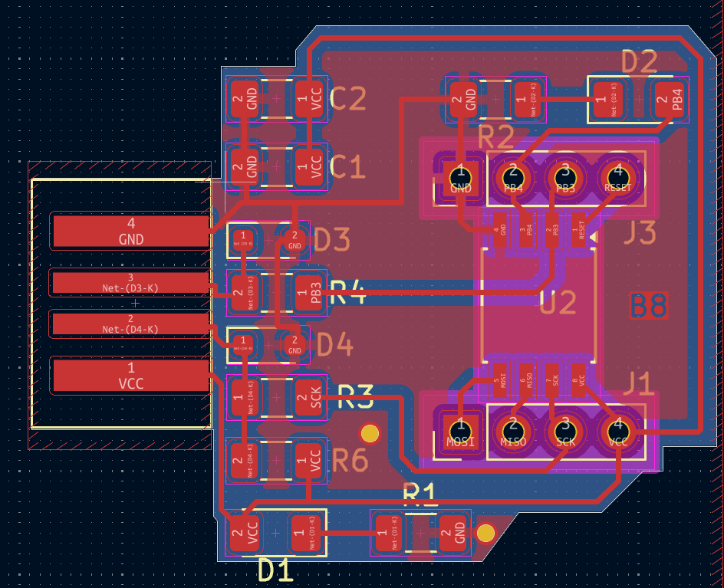The image size is (724, 588).
Task: Click the U2 reference designator text
Action: click(558, 304)
